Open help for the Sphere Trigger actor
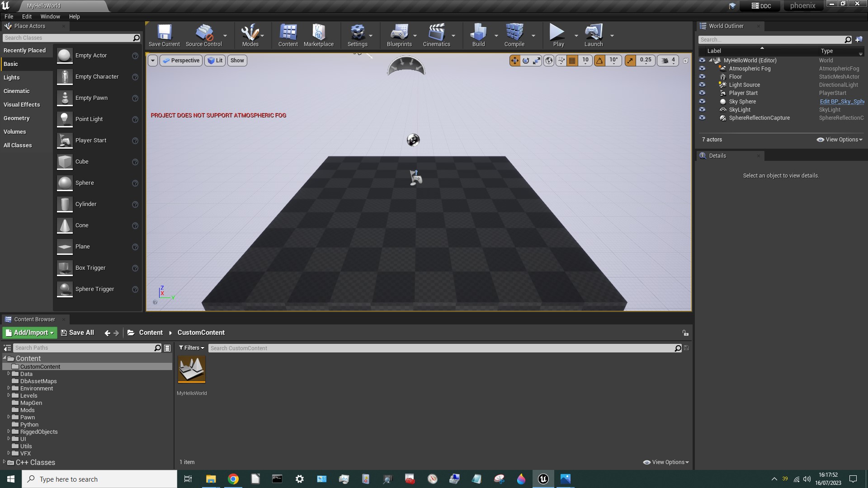 135,289
